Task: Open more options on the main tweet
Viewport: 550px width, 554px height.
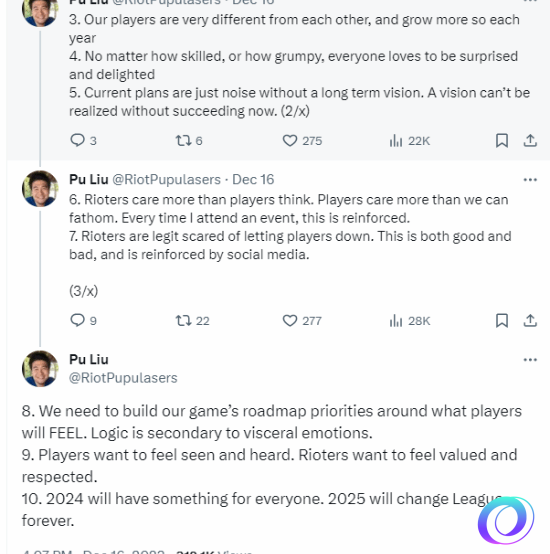Action: 530,360
